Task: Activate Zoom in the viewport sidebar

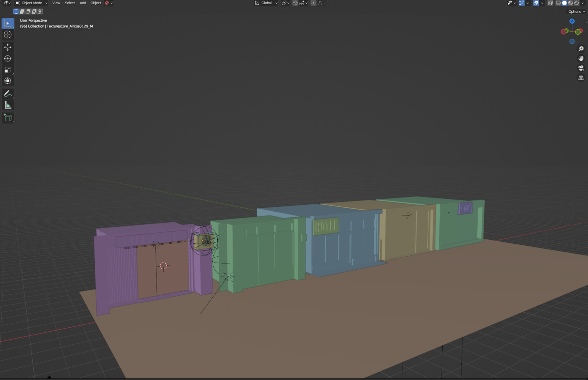Action: [x=581, y=48]
